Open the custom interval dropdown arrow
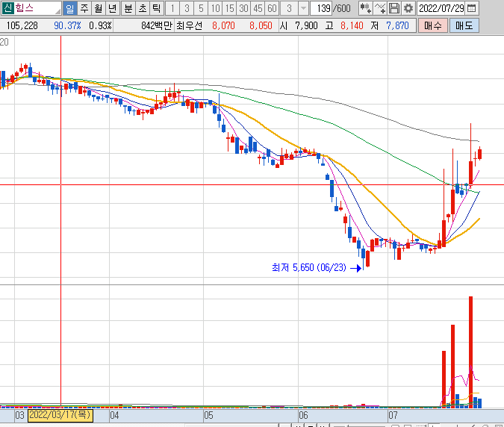Screen dimensions: 504x427 click(303, 8)
